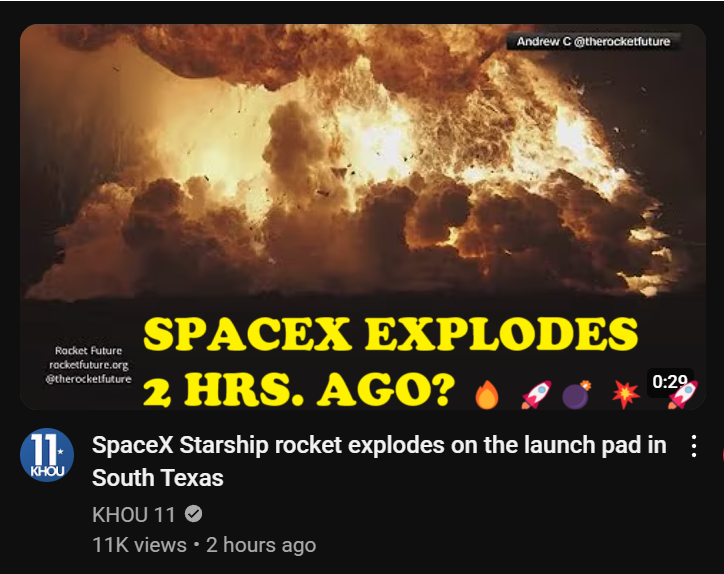Open the three-dot video options menu
Screen dimensions: 724x574
tap(694, 446)
